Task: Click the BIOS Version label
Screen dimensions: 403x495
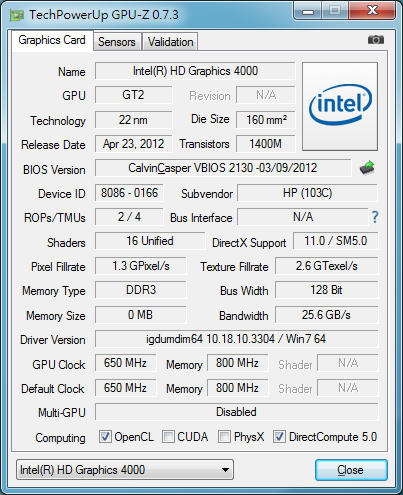Action: click(54, 170)
